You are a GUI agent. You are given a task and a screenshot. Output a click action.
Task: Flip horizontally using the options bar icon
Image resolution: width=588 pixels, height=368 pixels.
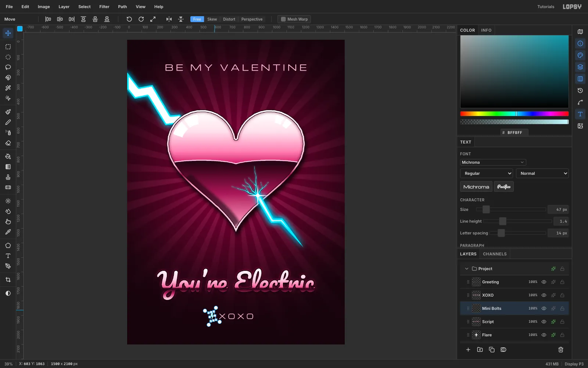tap(169, 19)
